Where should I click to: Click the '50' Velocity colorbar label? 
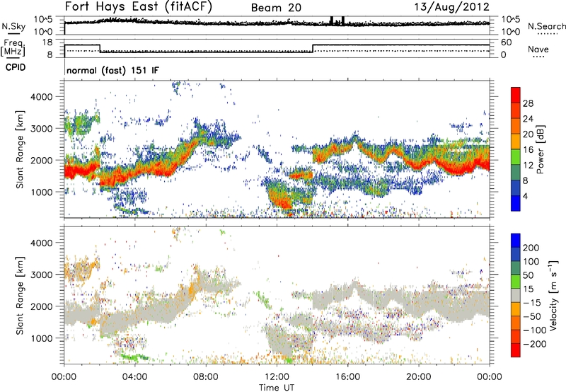(x=528, y=275)
